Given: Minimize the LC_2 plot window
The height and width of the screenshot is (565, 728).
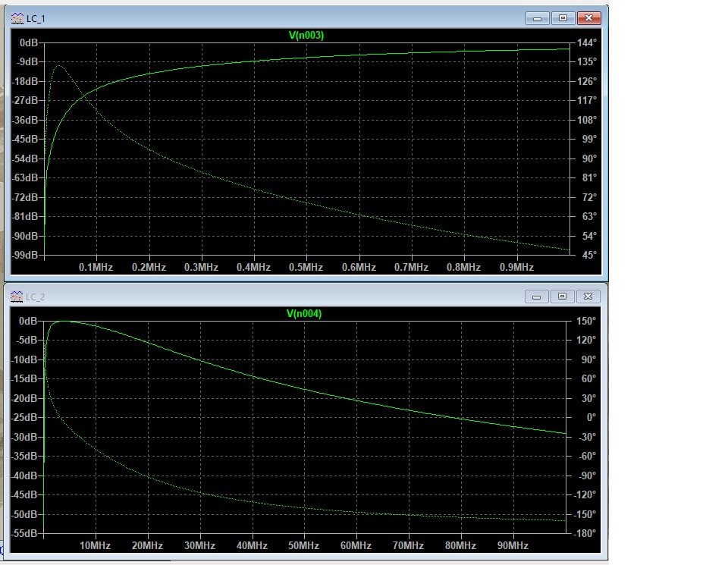Looking at the screenshot, I should click(536, 297).
